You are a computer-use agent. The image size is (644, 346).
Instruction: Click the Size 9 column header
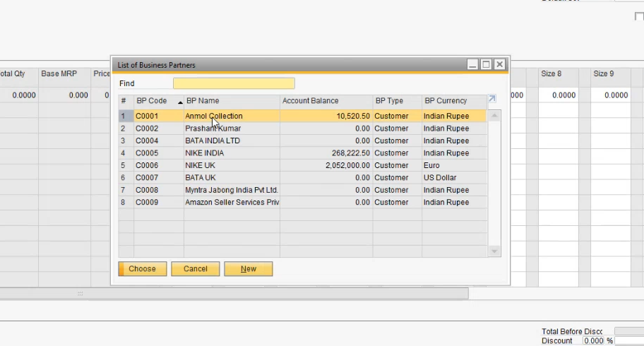[x=603, y=73]
